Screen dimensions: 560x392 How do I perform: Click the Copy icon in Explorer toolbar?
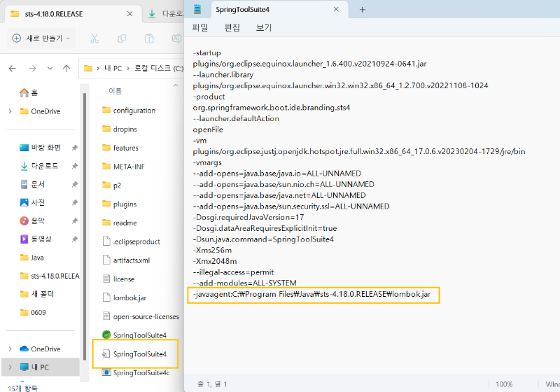[122, 38]
